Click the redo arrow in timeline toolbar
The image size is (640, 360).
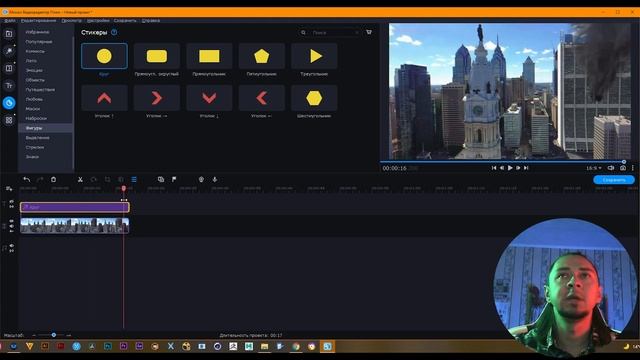(40, 180)
